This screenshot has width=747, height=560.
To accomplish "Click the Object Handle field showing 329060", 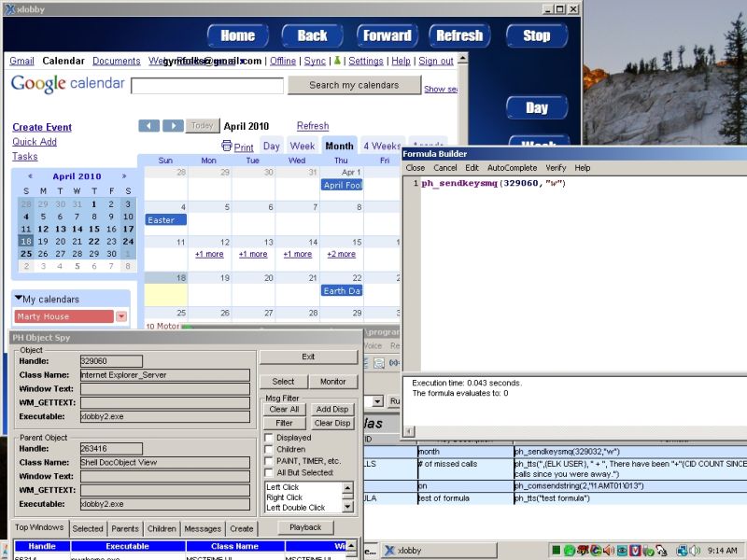I will tap(111, 361).
